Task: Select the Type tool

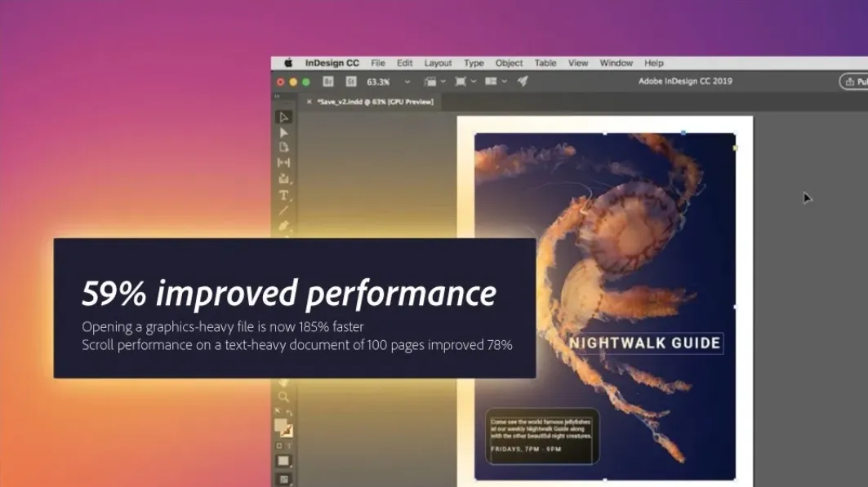Action: (283, 194)
